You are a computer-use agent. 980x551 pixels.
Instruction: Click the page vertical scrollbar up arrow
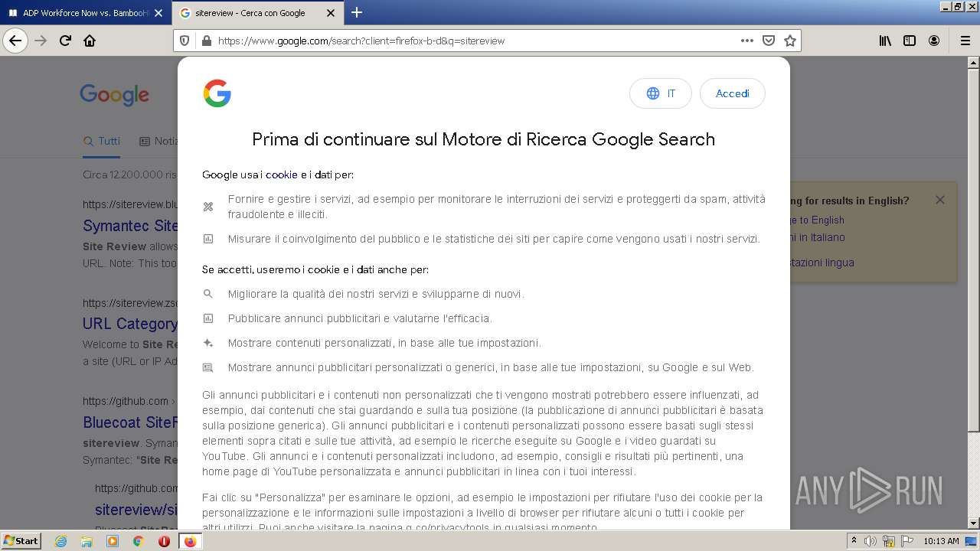pyautogui.click(x=974, y=61)
